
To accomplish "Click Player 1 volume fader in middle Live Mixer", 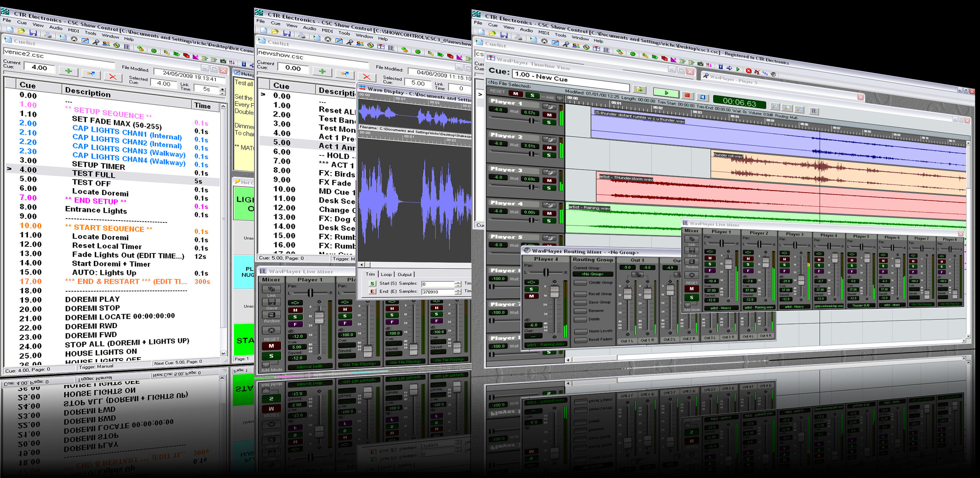I will point(320,318).
